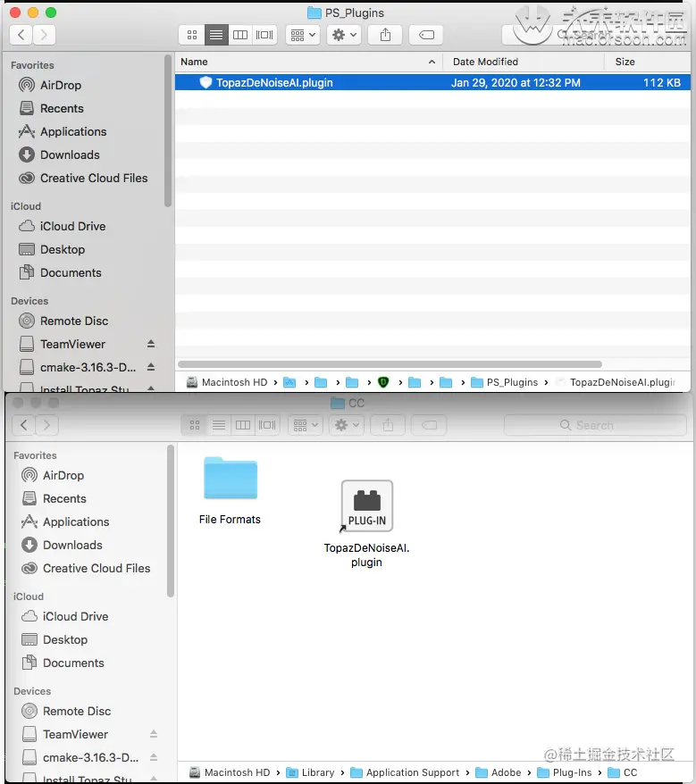This screenshot has width=696, height=784.
Task: Click Share button in PS_Plugins window
Action: 385,35
